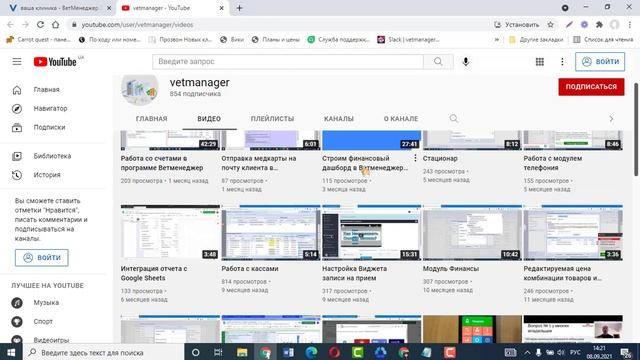Open options for Строим финансовый дашборд video
This screenshot has height=360, width=640.
coord(415,158)
